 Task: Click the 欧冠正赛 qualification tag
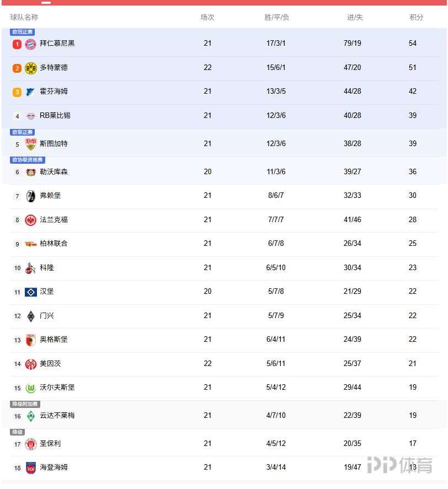point(23,32)
